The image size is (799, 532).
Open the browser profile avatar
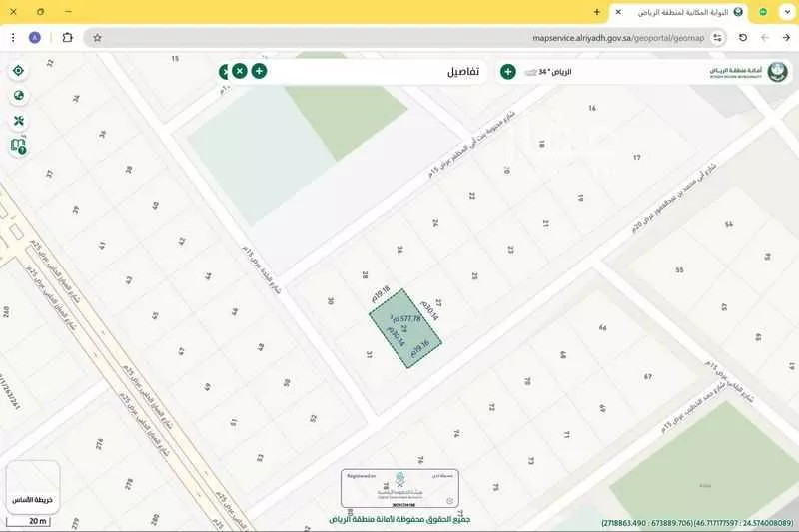35,37
